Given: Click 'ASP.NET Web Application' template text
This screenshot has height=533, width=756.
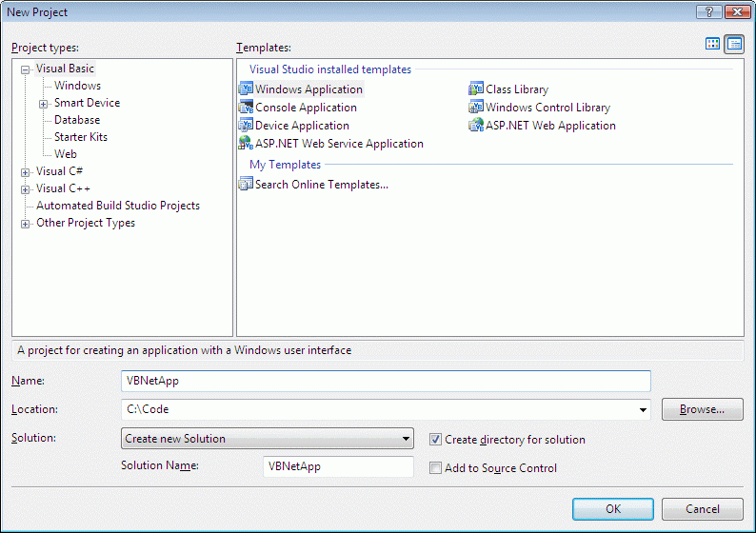Looking at the screenshot, I should click(550, 126).
